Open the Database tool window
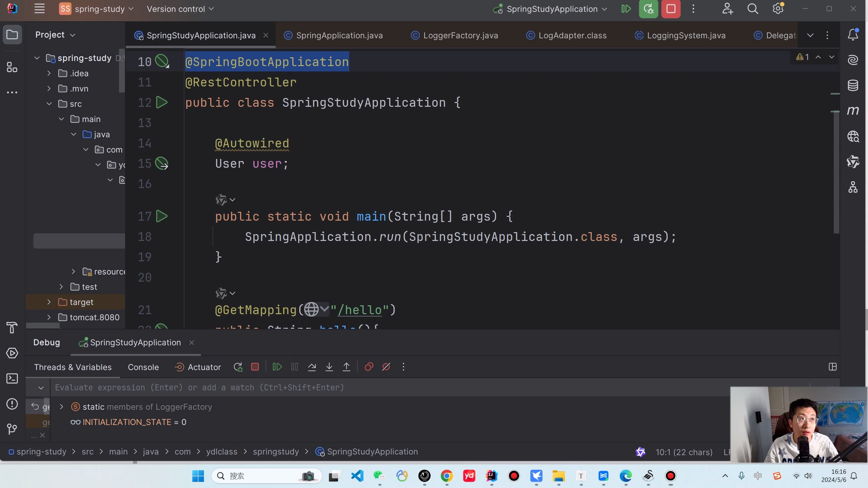868x488 pixels. point(853,85)
